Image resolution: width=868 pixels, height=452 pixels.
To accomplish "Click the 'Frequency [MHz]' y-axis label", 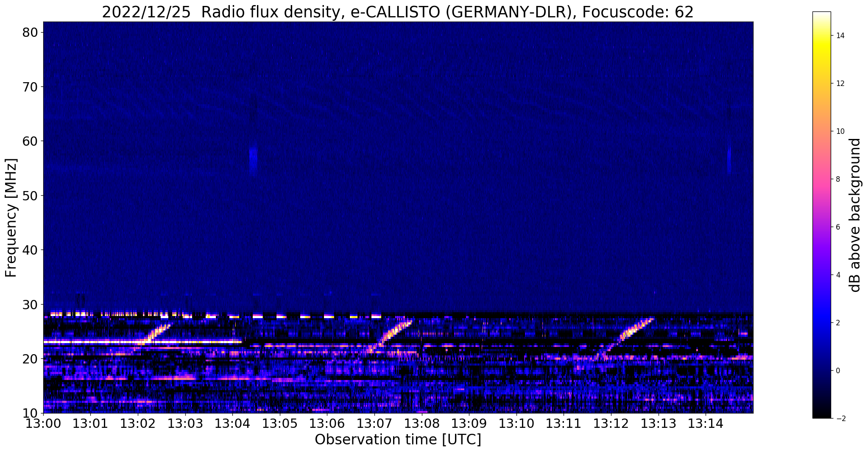I will [x=11, y=218].
